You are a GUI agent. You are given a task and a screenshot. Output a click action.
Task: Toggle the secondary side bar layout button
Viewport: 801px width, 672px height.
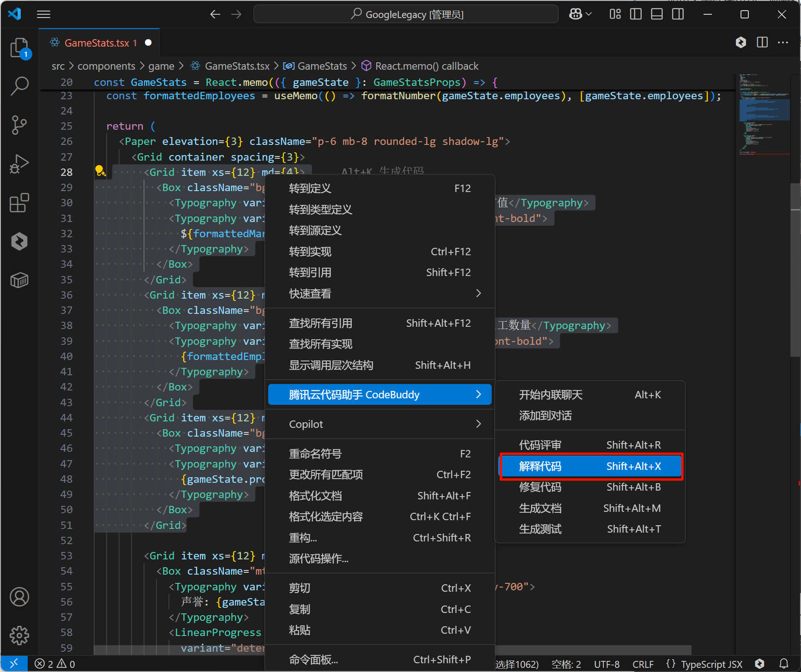[x=678, y=14]
